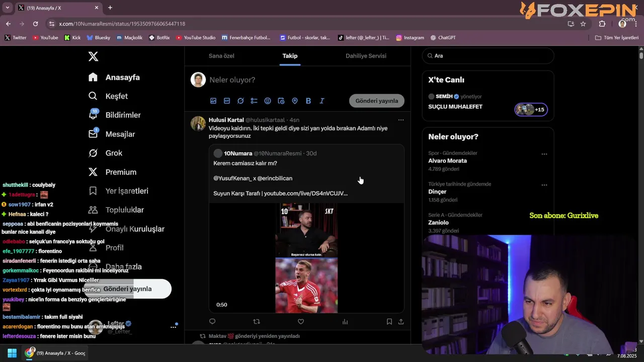This screenshot has height=362, width=644.
Task: Open Instagram bookmark
Action: point(410,38)
